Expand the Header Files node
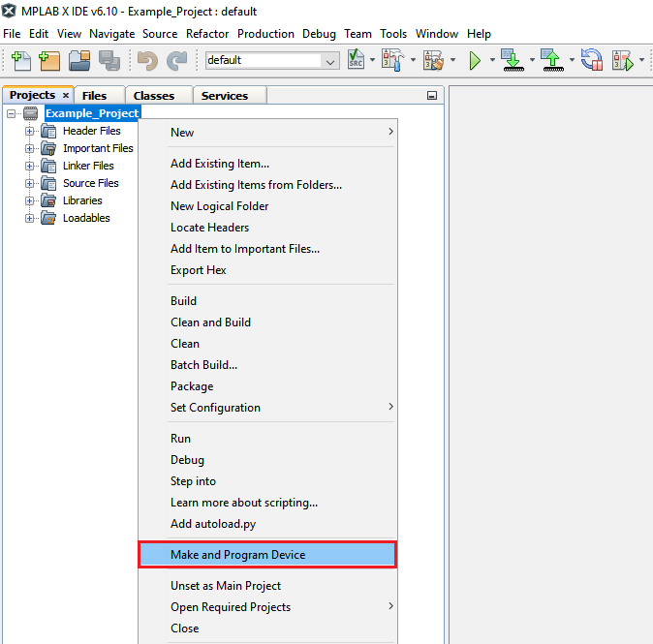The height and width of the screenshot is (644, 653). coord(30,131)
